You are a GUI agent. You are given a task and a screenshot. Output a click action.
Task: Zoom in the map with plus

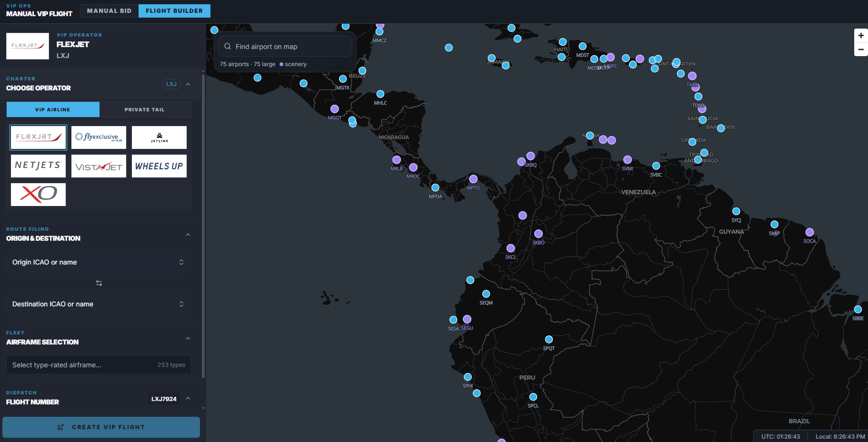click(861, 35)
